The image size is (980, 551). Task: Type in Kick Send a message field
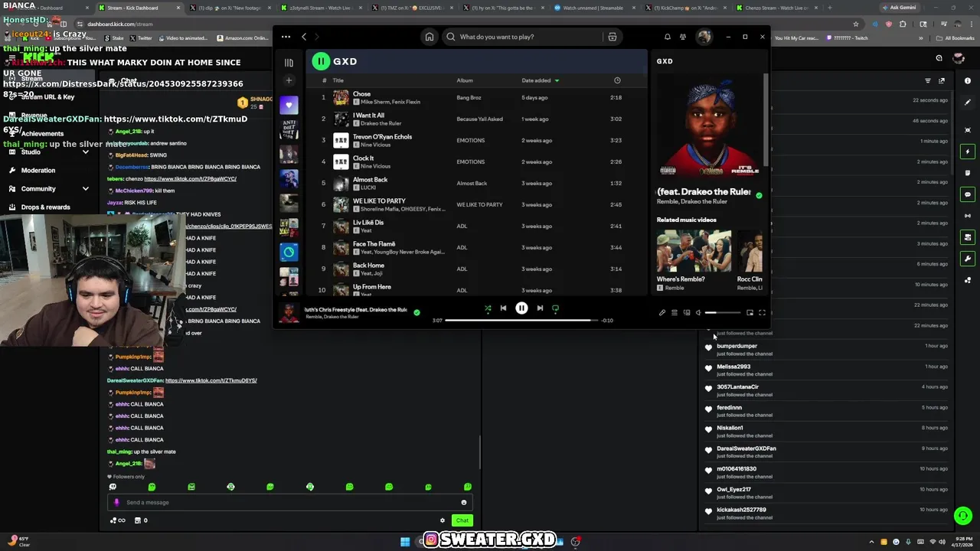[x=289, y=502]
